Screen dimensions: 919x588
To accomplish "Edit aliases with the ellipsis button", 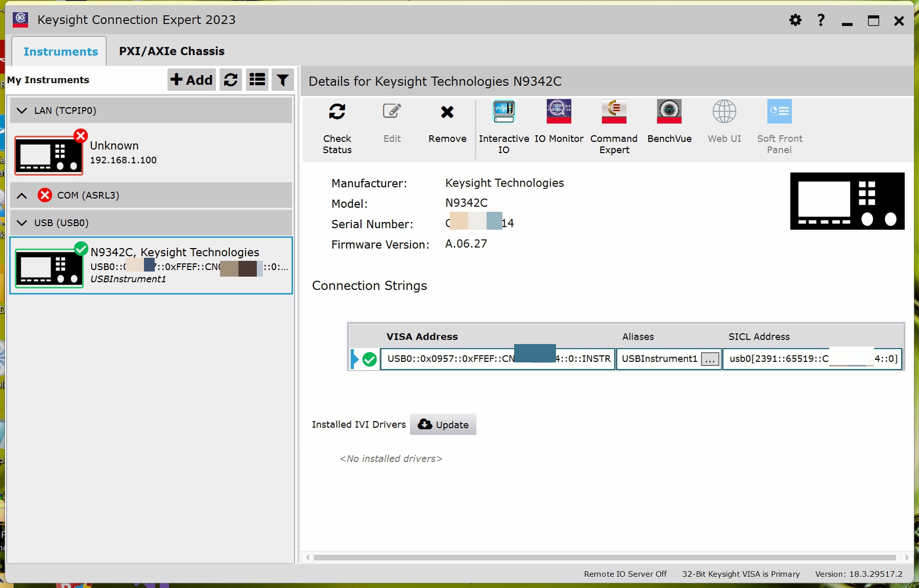I will 710,359.
